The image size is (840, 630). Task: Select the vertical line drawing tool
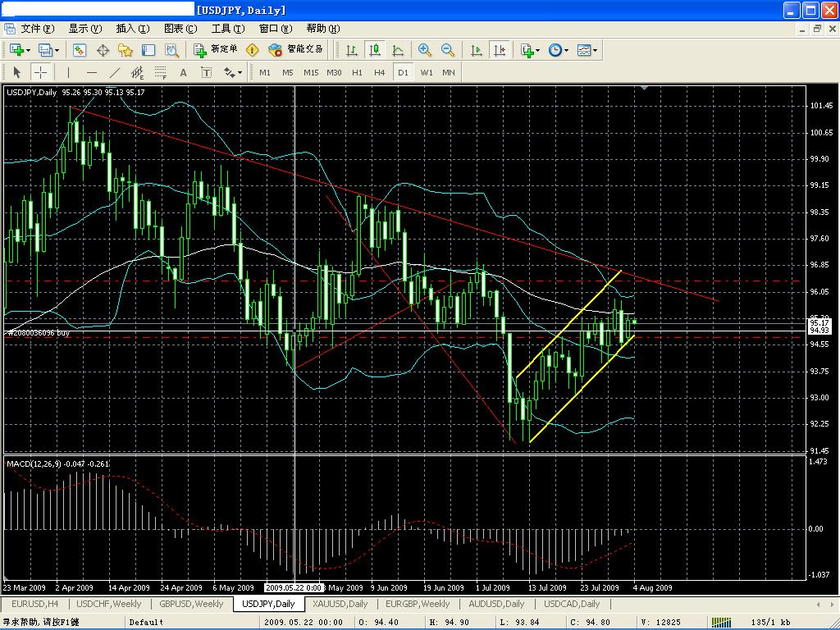tap(68, 72)
